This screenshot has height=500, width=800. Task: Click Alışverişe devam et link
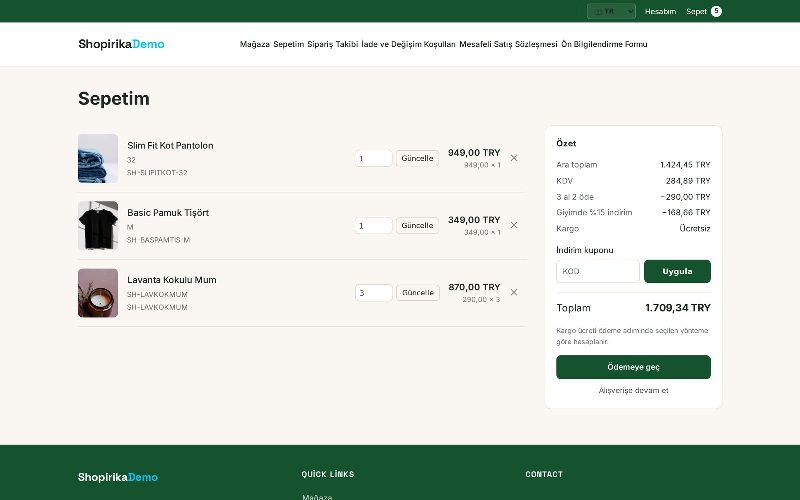coord(633,390)
